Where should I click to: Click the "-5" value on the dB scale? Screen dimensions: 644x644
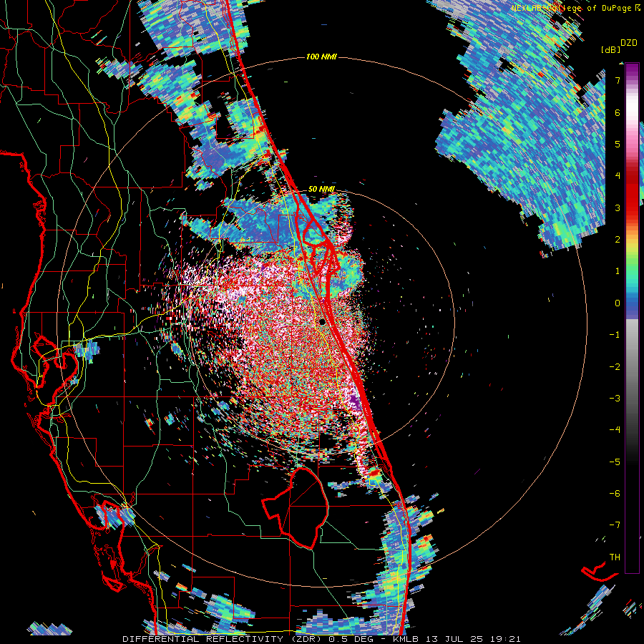pos(615,462)
